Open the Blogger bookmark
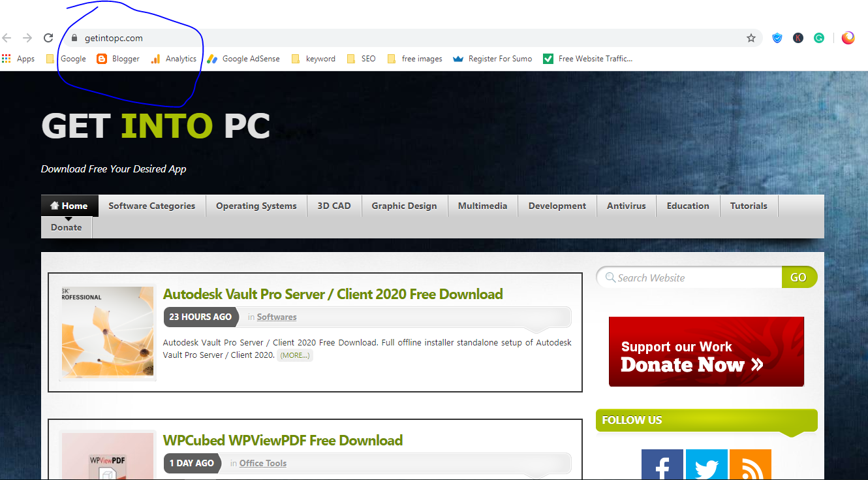Image resolution: width=868 pixels, height=480 pixels. click(x=118, y=59)
